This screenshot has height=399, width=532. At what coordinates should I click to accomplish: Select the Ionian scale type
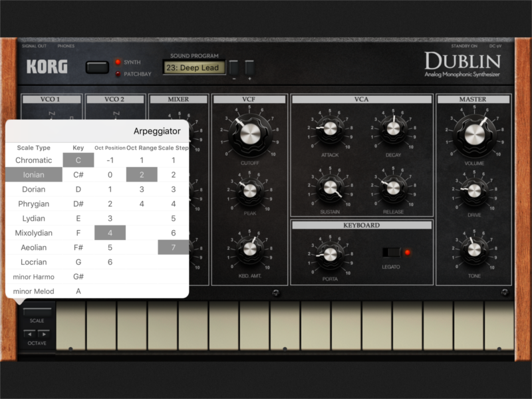click(34, 175)
